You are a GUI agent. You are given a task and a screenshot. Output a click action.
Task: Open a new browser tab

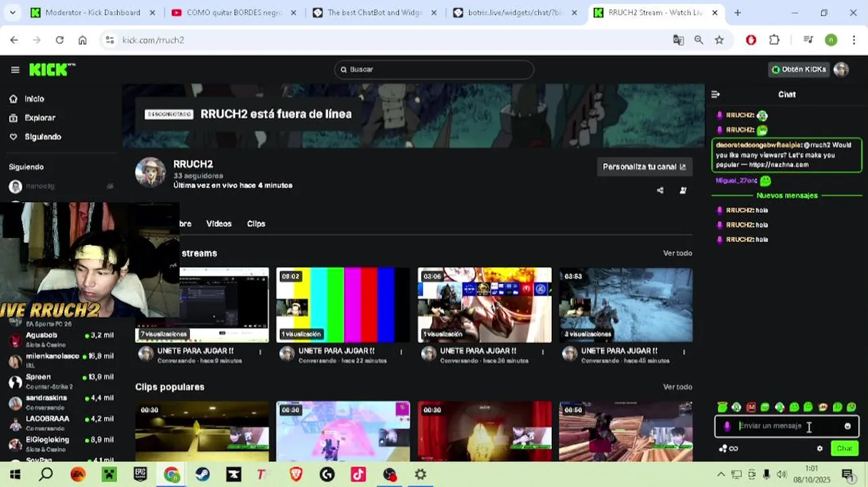click(x=738, y=12)
